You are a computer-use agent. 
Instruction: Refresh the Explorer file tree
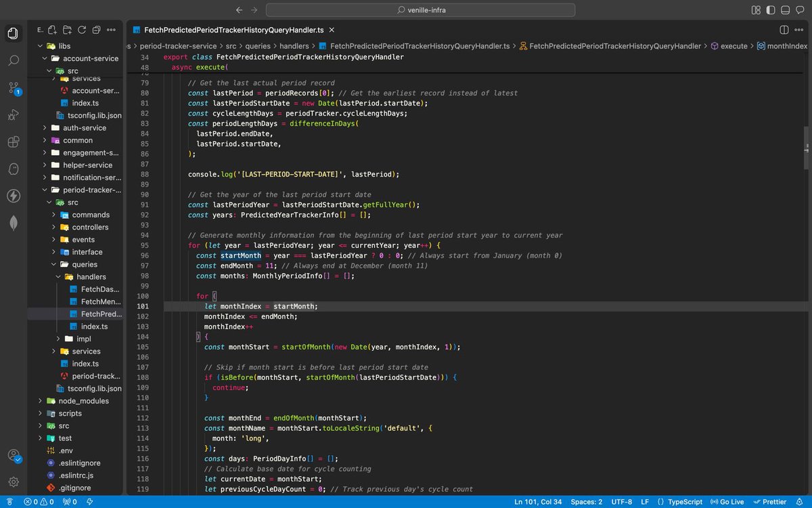82,30
